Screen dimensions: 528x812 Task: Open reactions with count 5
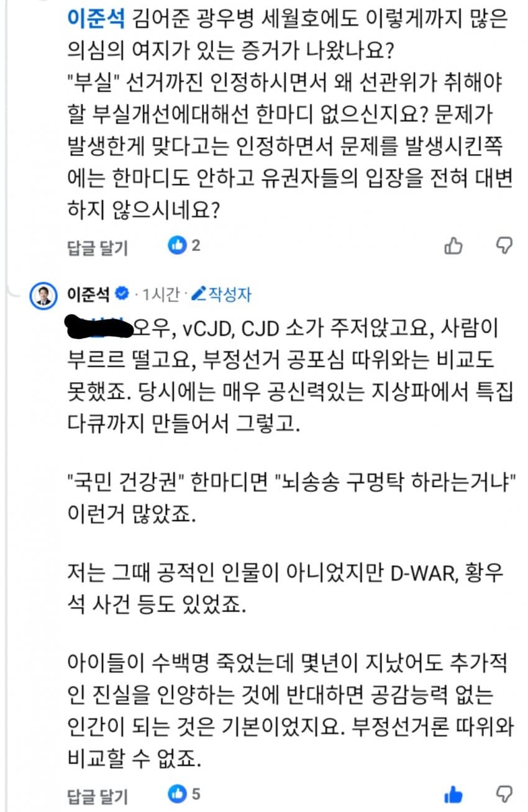(x=184, y=793)
